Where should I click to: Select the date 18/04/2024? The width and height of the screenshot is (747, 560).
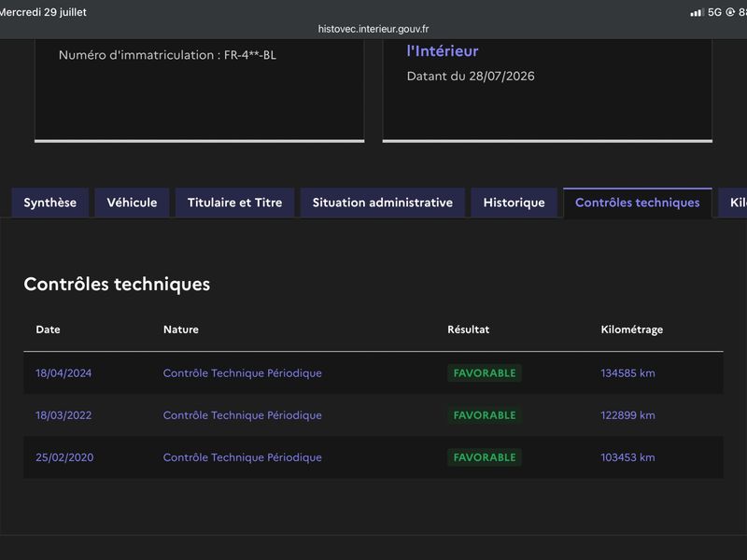point(63,373)
